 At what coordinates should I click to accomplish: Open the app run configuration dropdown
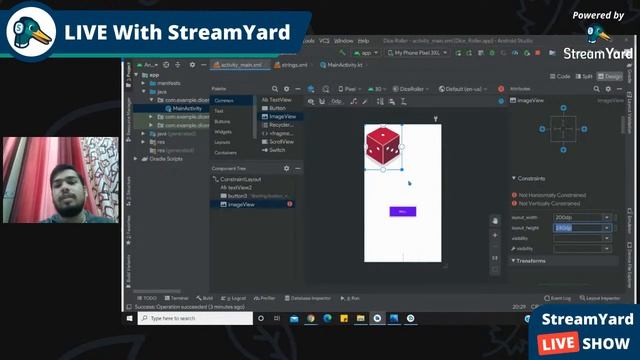pos(366,53)
